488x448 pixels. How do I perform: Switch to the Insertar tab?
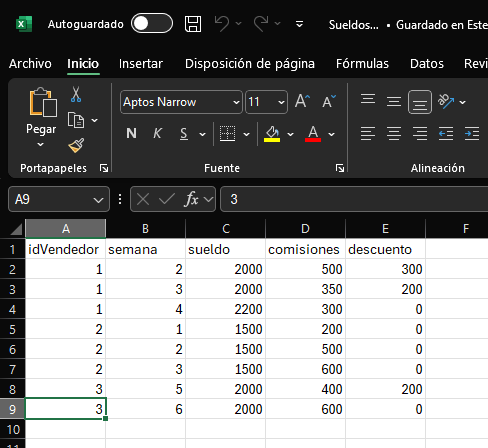click(141, 63)
